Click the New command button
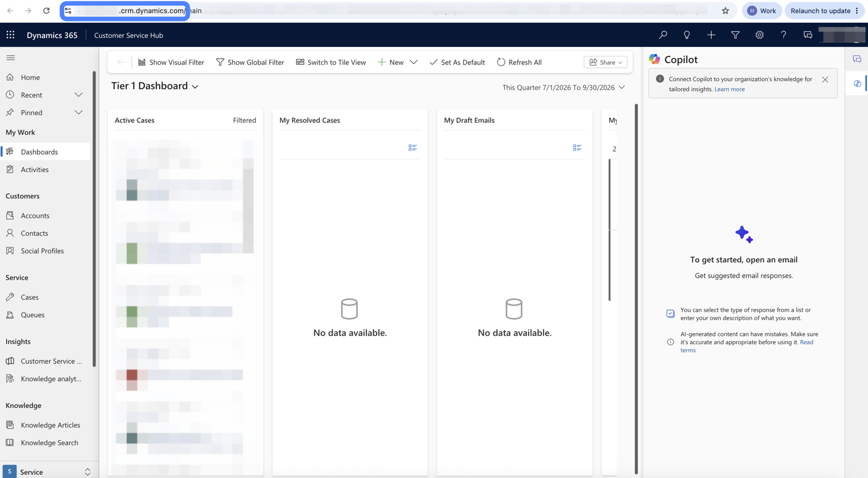868x478 pixels. coord(390,62)
